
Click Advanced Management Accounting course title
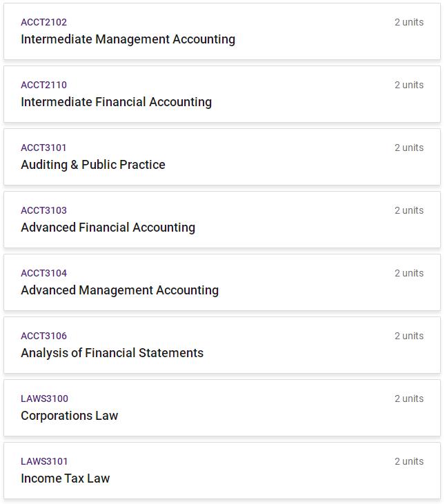(x=119, y=290)
